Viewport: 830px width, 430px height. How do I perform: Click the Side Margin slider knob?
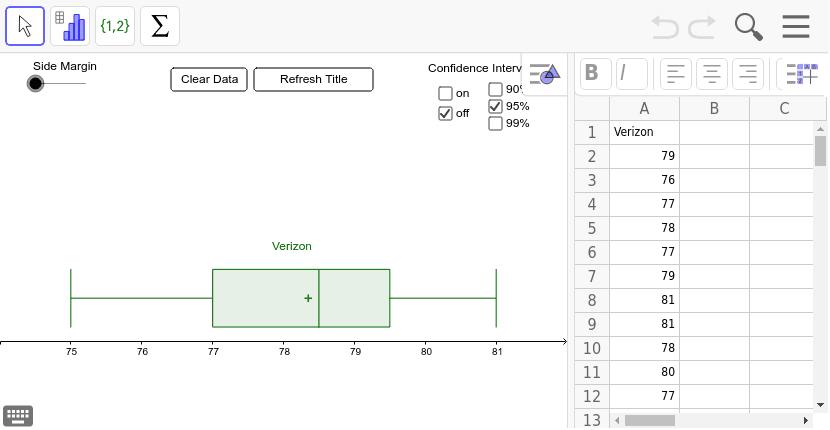point(35,84)
